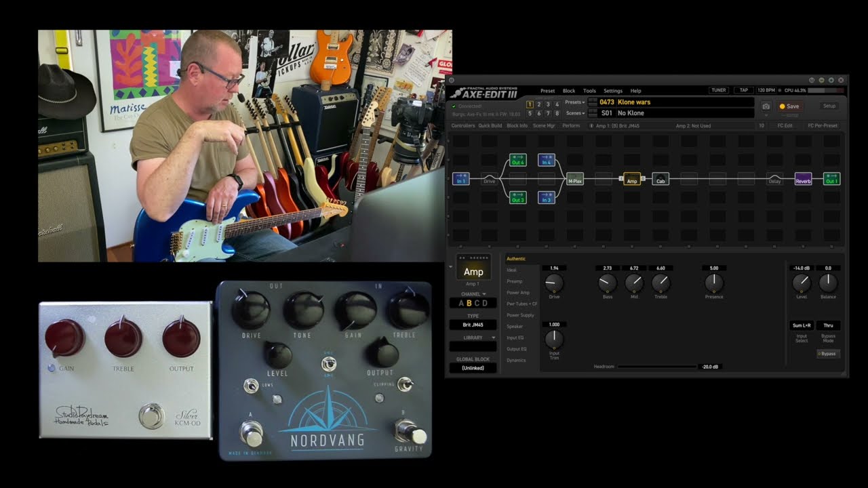Open the Cab block on the grid

tap(660, 179)
